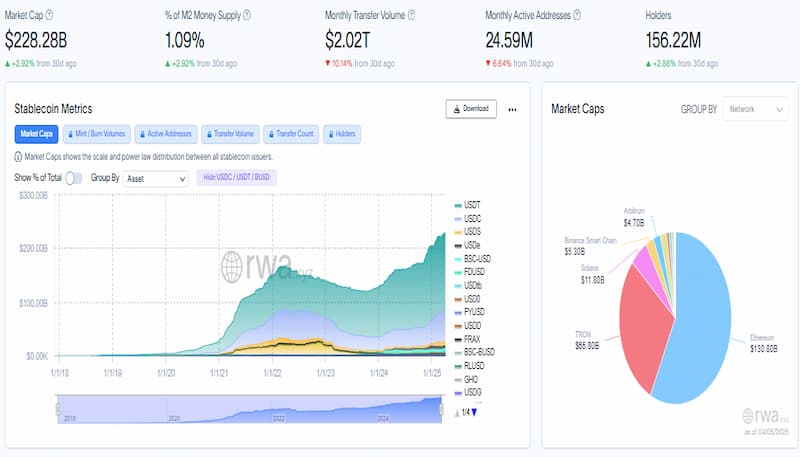The width and height of the screenshot is (800, 457).
Task: Open the Group By Network dropdown
Action: 755,109
